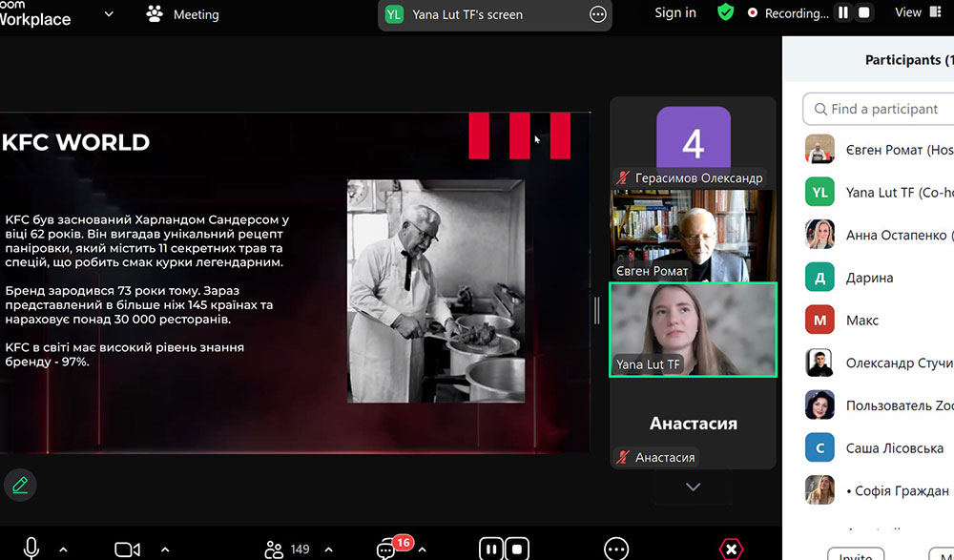Screen dimensions: 954x560
Task: Click the Invite button
Action: point(856,554)
